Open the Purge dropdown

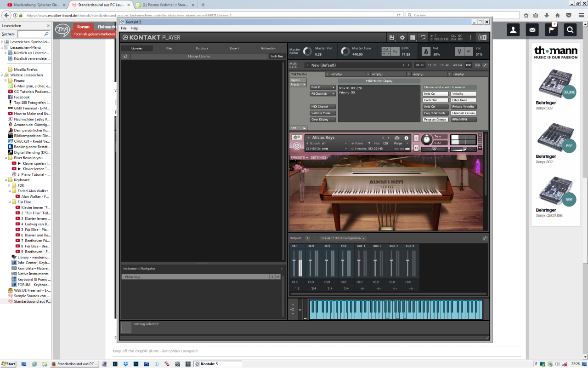click(401, 144)
